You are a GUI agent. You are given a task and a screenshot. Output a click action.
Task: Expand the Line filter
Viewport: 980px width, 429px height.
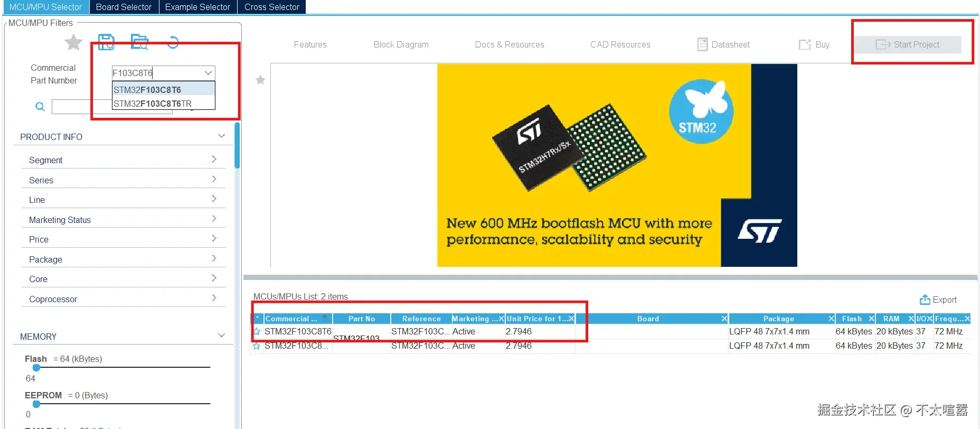pyautogui.click(x=214, y=199)
